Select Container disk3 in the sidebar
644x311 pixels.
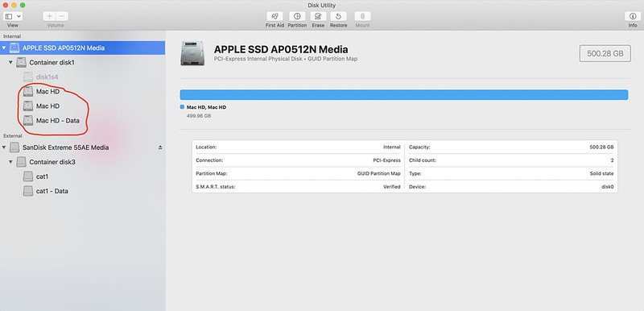pyautogui.click(x=83, y=162)
